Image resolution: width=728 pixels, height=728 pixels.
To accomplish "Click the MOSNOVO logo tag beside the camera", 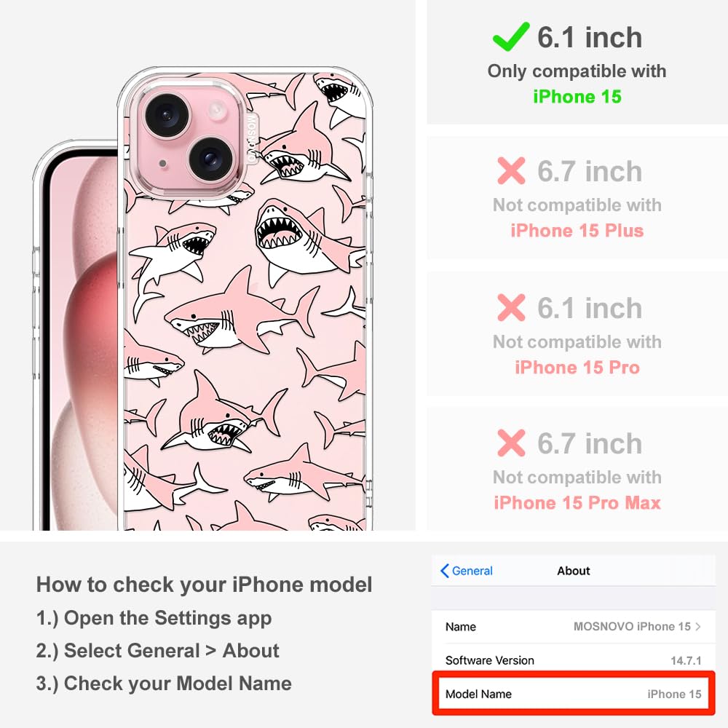I will 252,138.
